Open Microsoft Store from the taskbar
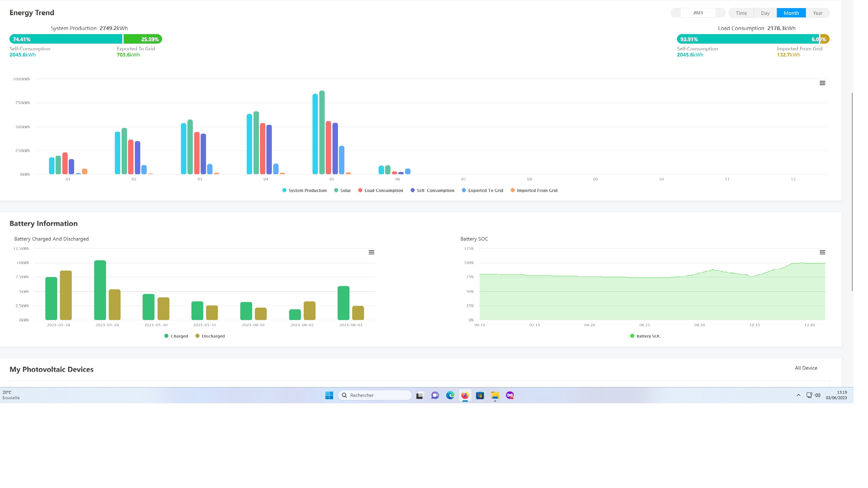This screenshot has width=868, height=488. (x=480, y=395)
